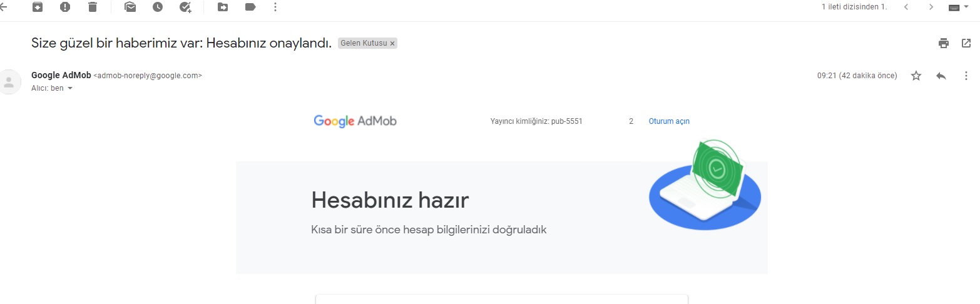Click the Oturum açın link
This screenshot has height=304, width=980.
pyautogui.click(x=669, y=121)
